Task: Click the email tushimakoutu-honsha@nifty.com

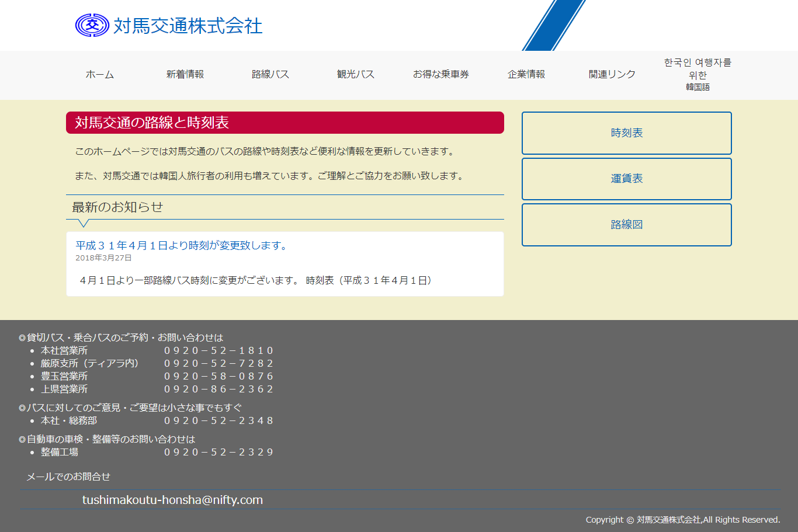Action: [172, 500]
